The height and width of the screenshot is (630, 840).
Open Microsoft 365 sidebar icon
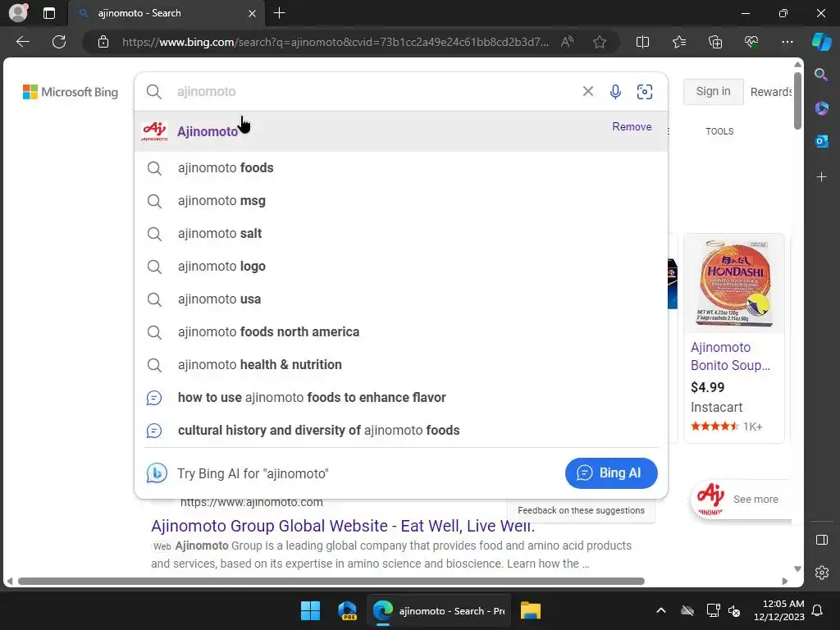pyautogui.click(x=821, y=108)
